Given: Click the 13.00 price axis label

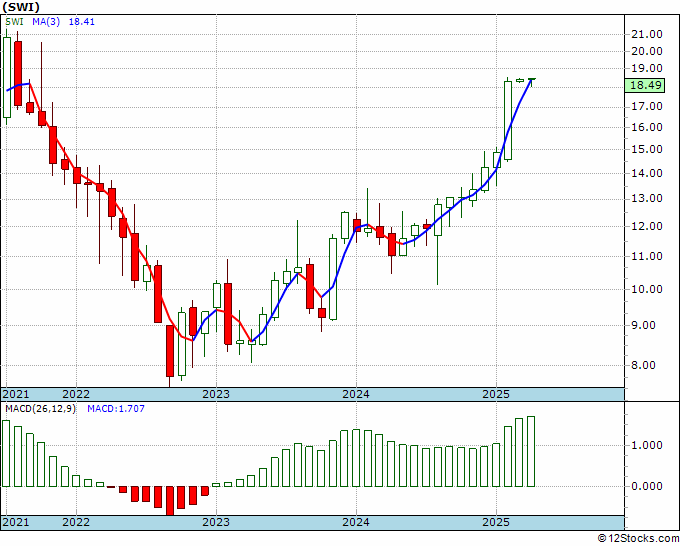Looking at the screenshot, I should click(x=647, y=199).
